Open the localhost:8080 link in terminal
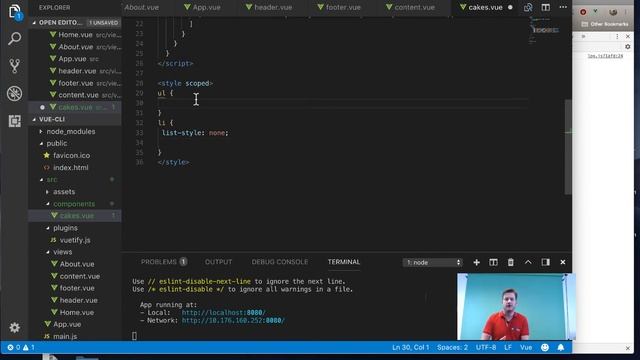Viewport: 640px width, 360px height. tap(224, 313)
